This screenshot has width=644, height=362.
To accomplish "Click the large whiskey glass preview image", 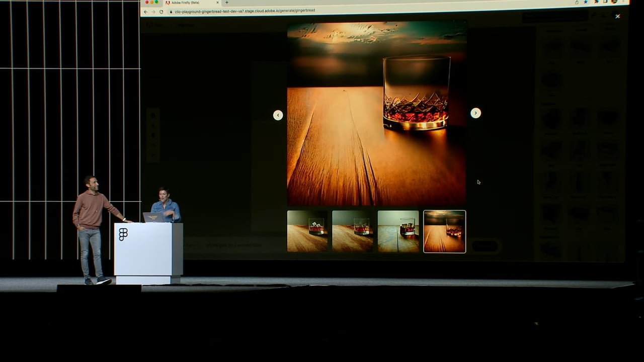I will point(376,113).
